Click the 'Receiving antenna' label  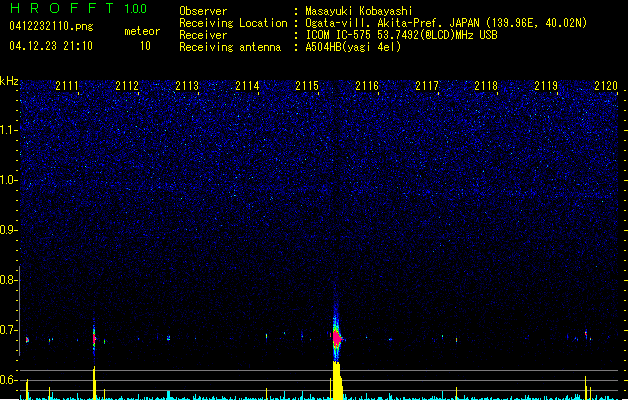coord(230,47)
